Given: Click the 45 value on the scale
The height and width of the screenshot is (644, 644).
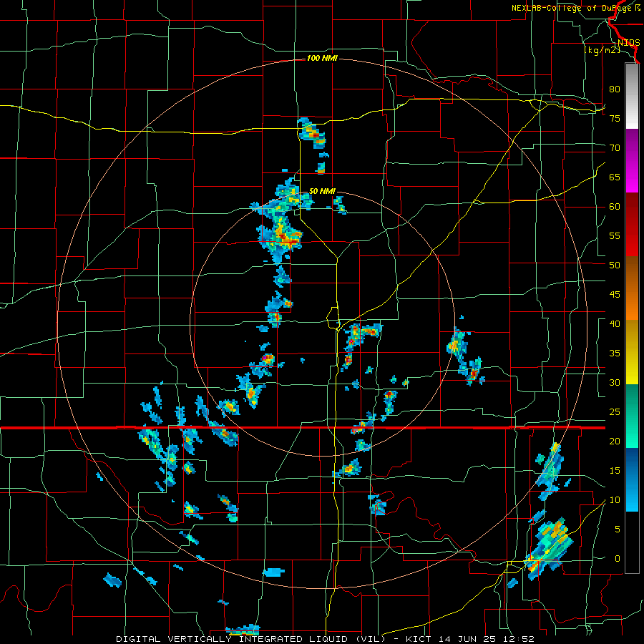Looking at the screenshot, I should [615, 295].
